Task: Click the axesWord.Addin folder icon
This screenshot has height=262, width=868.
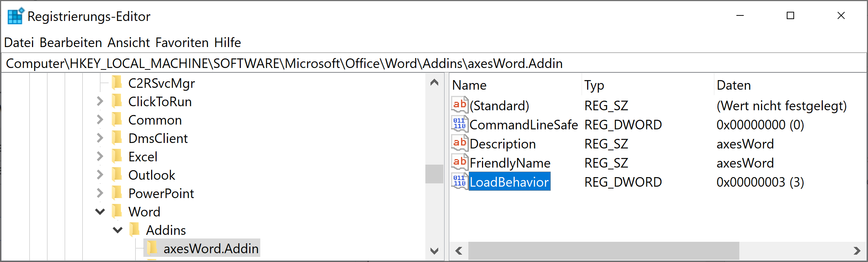Action: pyautogui.click(x=152, y=248)
